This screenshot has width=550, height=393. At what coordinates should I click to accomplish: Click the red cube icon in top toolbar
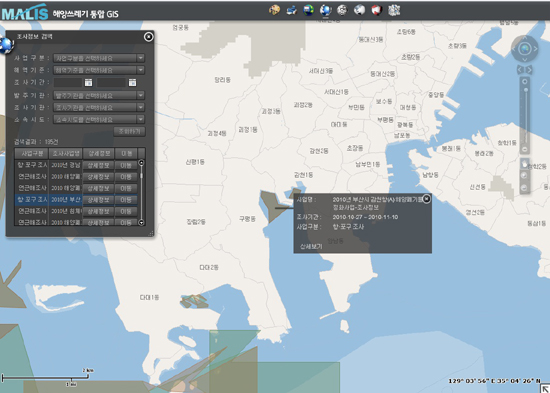376,10
